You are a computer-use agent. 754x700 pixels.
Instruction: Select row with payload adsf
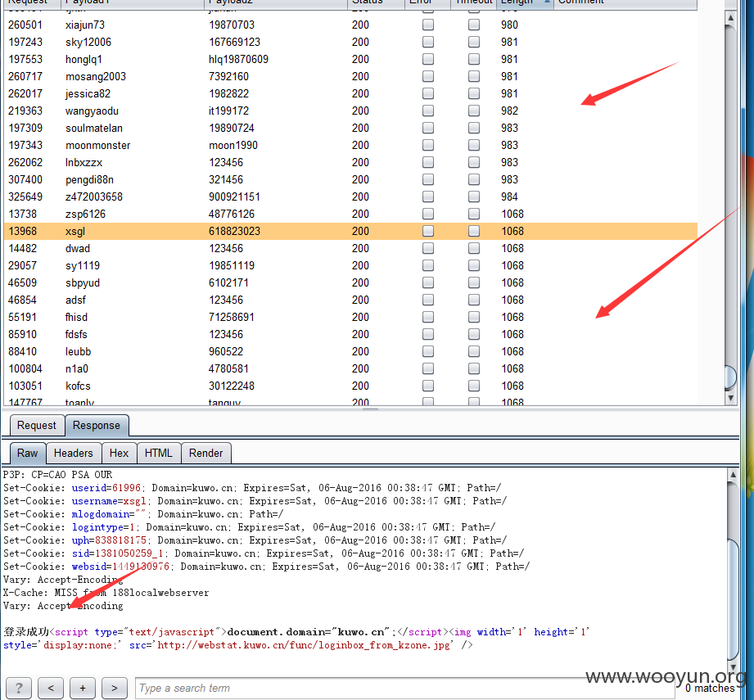tap(350, 300)
